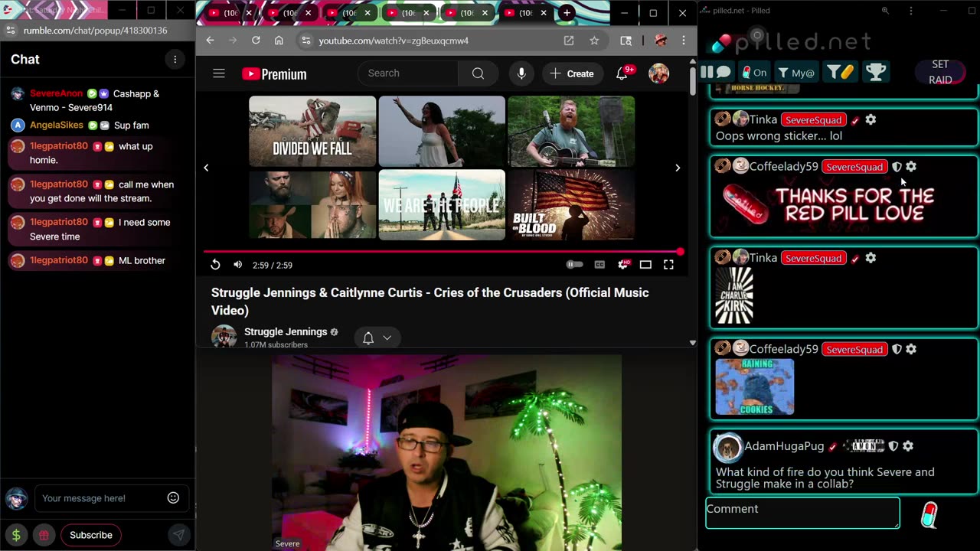Toggle the Pilled pill On switch
This screenshot has height=551, width=980.
coord(755,73)
